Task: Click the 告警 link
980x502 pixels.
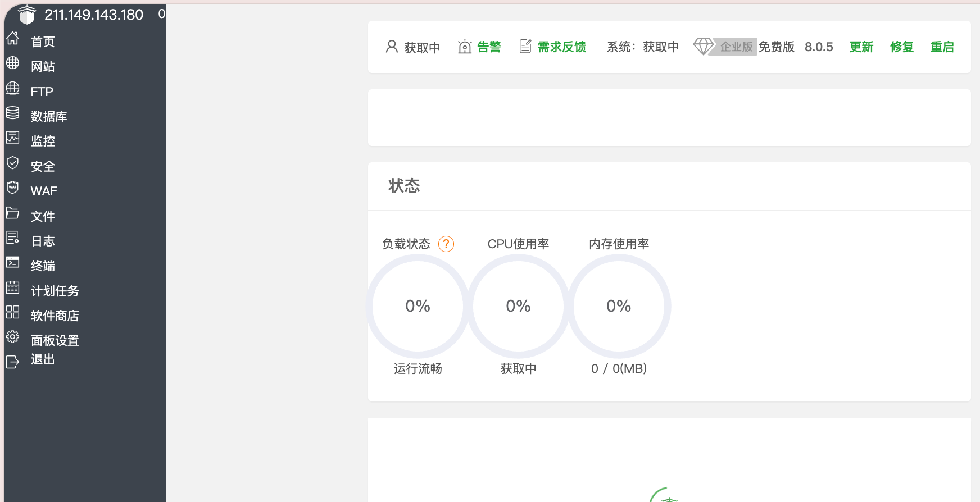Action: click(489, 47)
